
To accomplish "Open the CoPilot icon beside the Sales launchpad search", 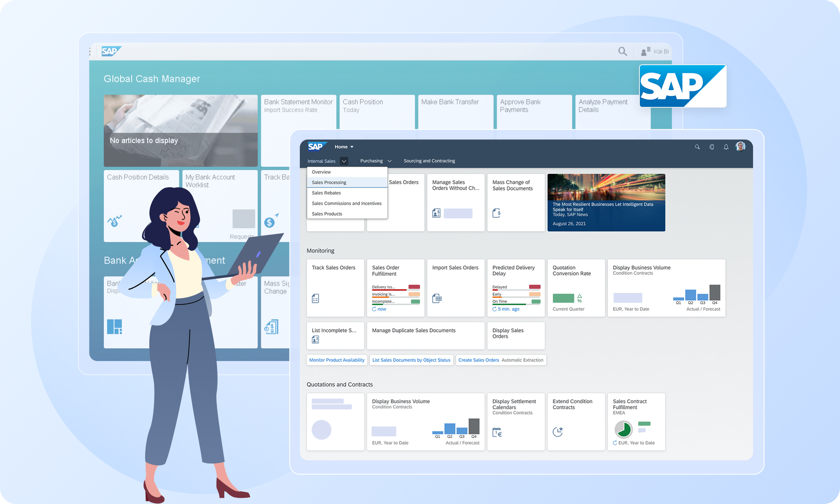I will (712, 147).
